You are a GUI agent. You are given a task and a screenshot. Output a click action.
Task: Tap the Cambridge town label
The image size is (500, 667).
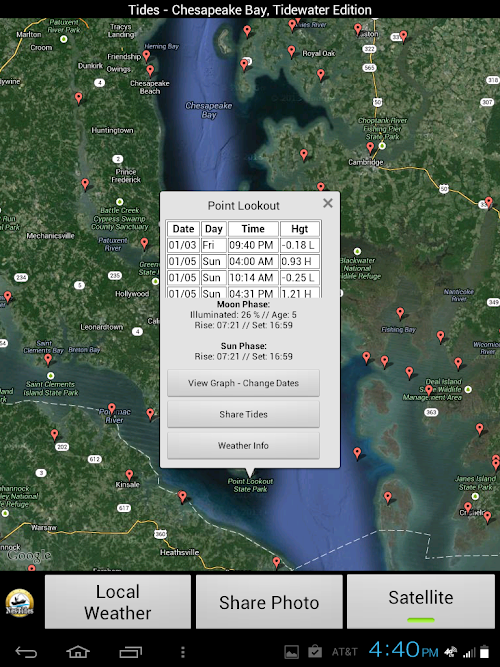click(366, 162)
